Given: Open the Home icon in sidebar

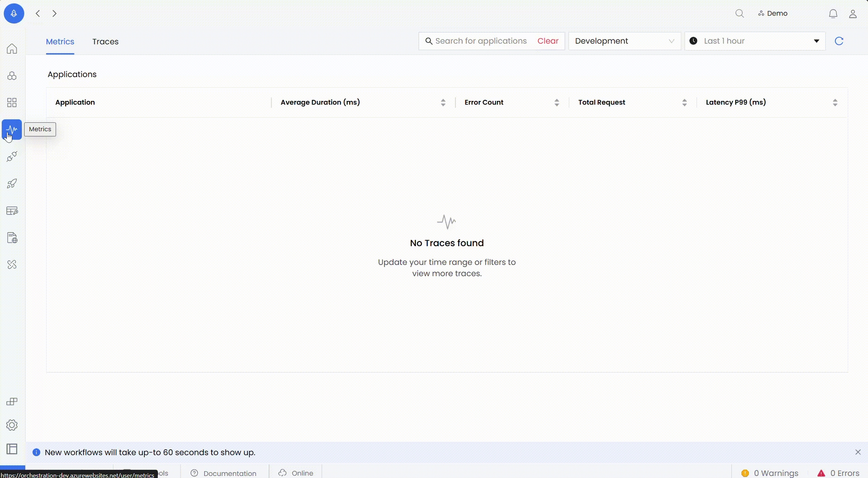Looking at the screenshot, I should (12, 49).
